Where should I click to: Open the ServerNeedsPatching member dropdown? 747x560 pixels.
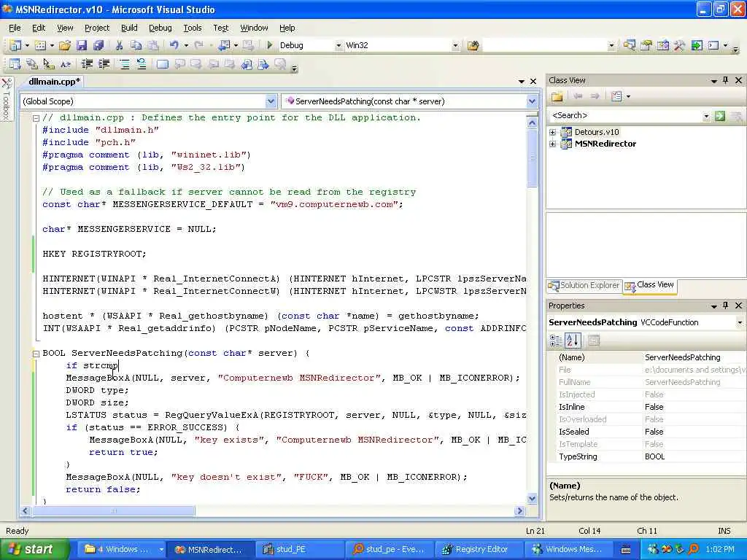pyautogui.click(x=532, y=101)
